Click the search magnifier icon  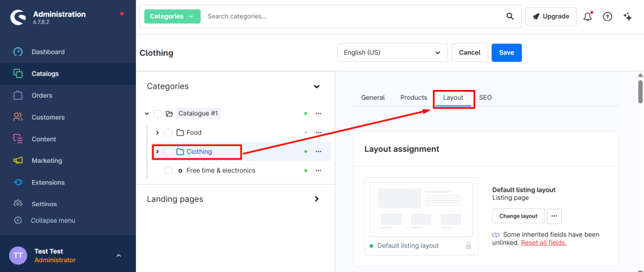510,16
